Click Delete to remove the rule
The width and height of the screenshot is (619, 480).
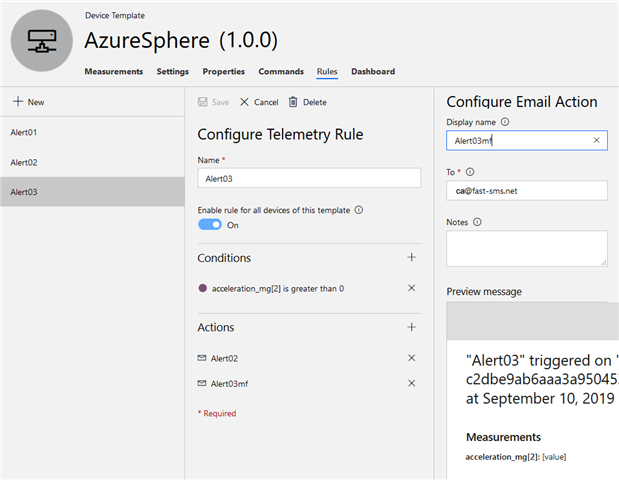tap(308, 102)
